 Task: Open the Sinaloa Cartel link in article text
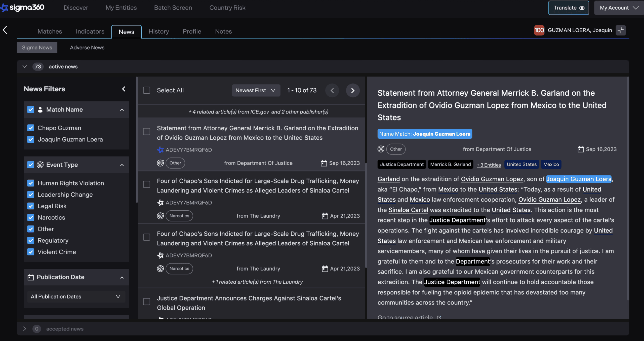click(x=408, y=210)
